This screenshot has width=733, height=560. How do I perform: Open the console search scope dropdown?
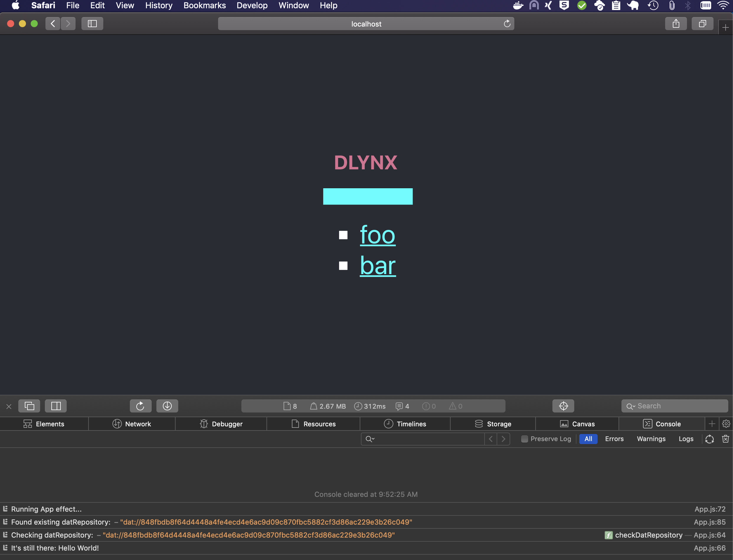click(x=370, y=439)
